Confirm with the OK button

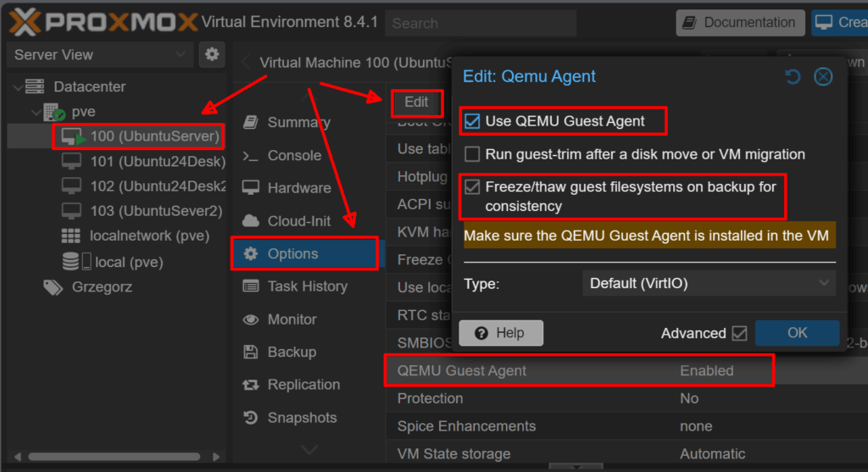tap(797, 333)
